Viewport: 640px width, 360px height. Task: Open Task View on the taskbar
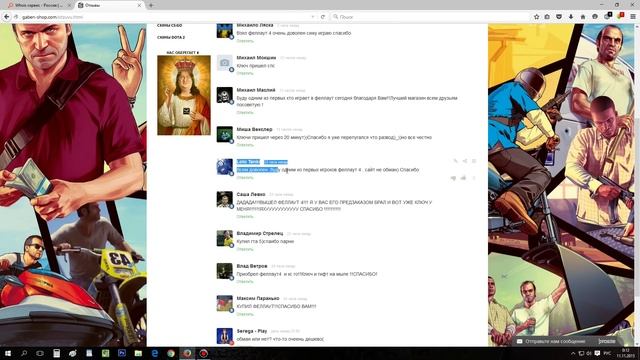coord(40,353)
